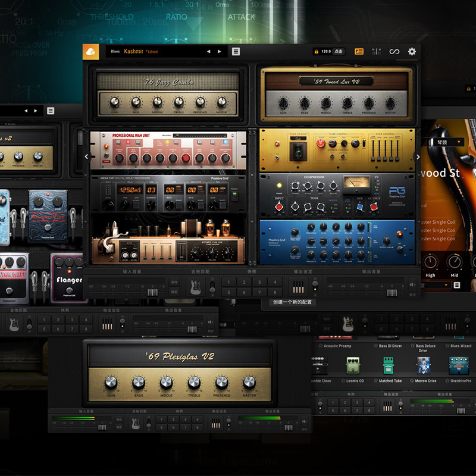Click the 1250mS delay time display
Image resolution: width=476 pixels, height=476 pixels.
click(130, 190)
